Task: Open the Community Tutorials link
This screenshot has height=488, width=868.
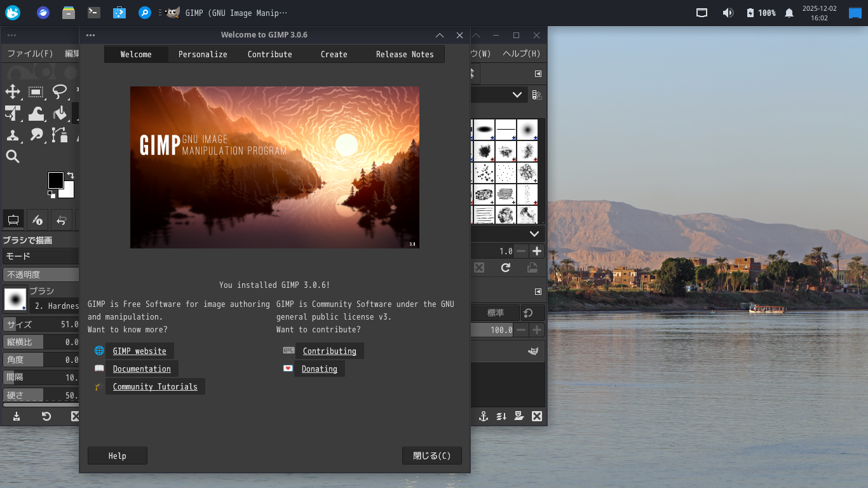Action: point(155,387)
